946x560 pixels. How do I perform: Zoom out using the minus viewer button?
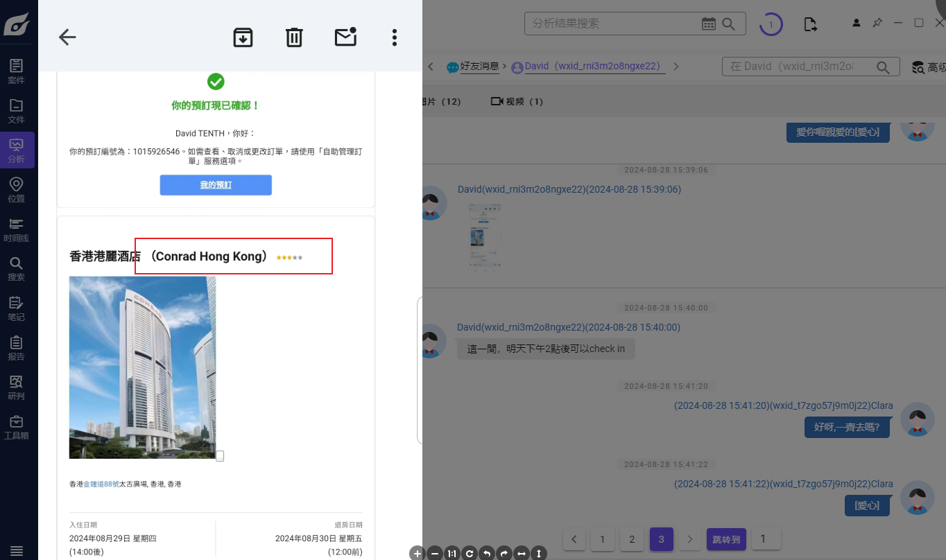pos(434,553)
